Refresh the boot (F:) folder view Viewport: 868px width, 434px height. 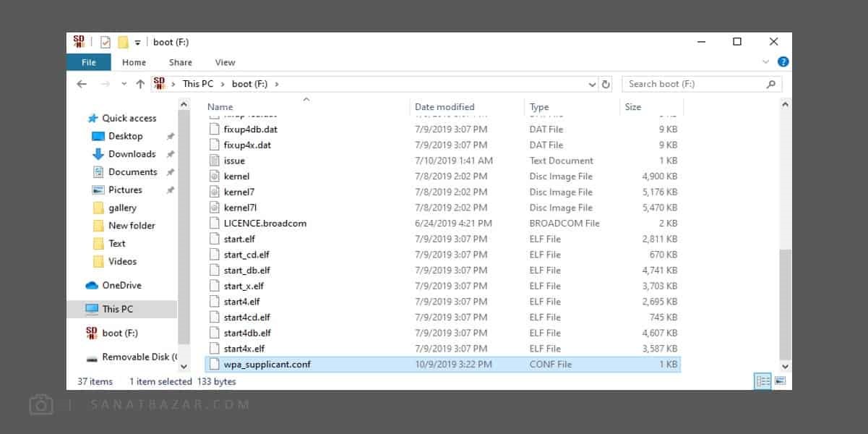coord(606,84)
